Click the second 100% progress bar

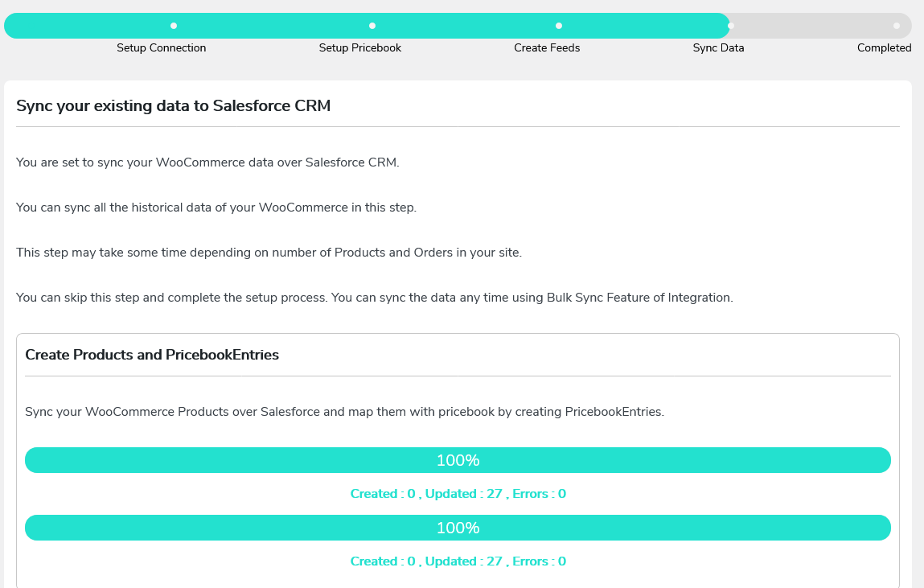coord(458,527)
